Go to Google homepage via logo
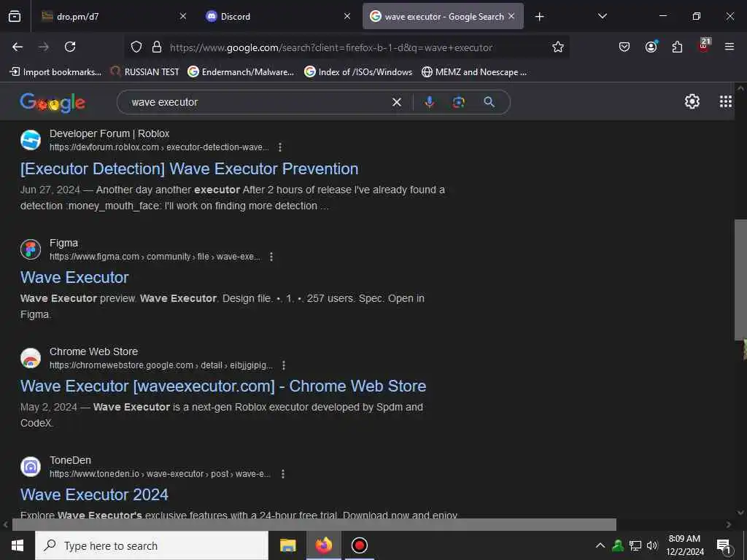Image resolution: width=747 pixels, height=560 pixels. [53, 102]
